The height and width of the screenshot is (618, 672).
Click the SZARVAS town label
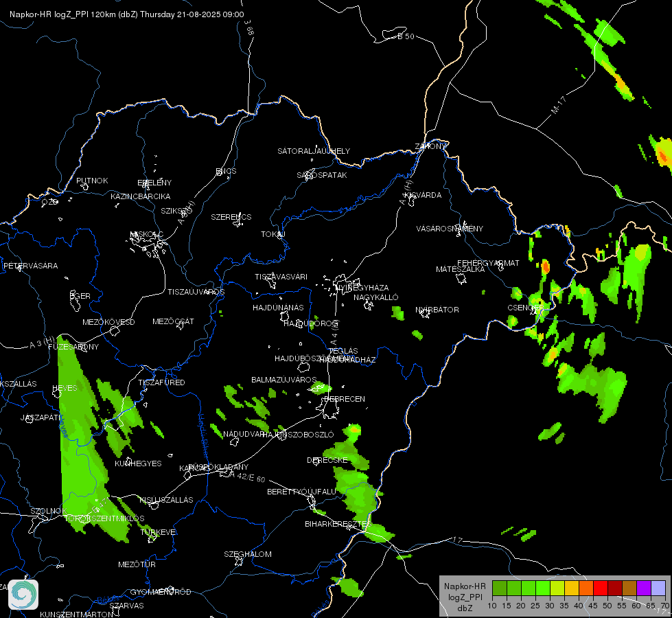pyautogui.click(x=126, y=606)
